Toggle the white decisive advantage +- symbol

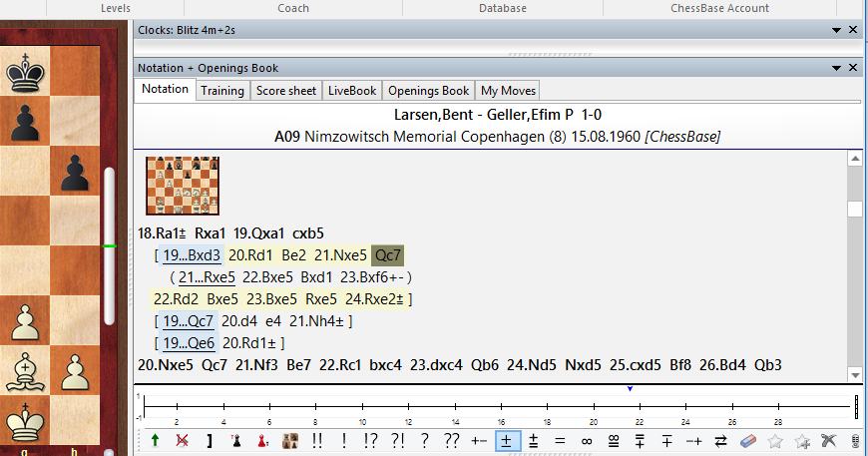point(479,441)
